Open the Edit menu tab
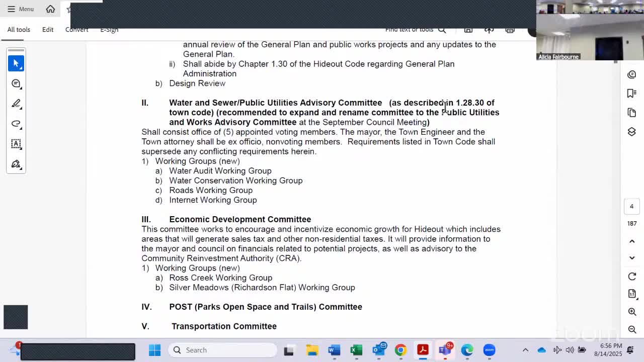 point(48,30)
